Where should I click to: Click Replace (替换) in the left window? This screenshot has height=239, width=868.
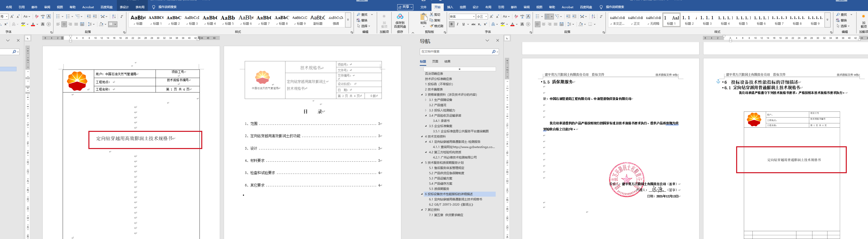362,20
